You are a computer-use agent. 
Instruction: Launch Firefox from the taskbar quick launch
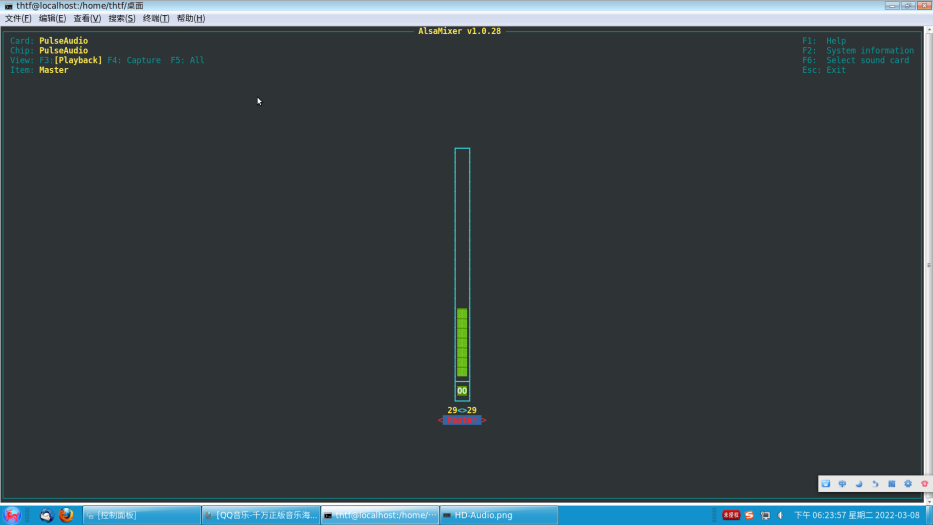click(x=66, y=515)
